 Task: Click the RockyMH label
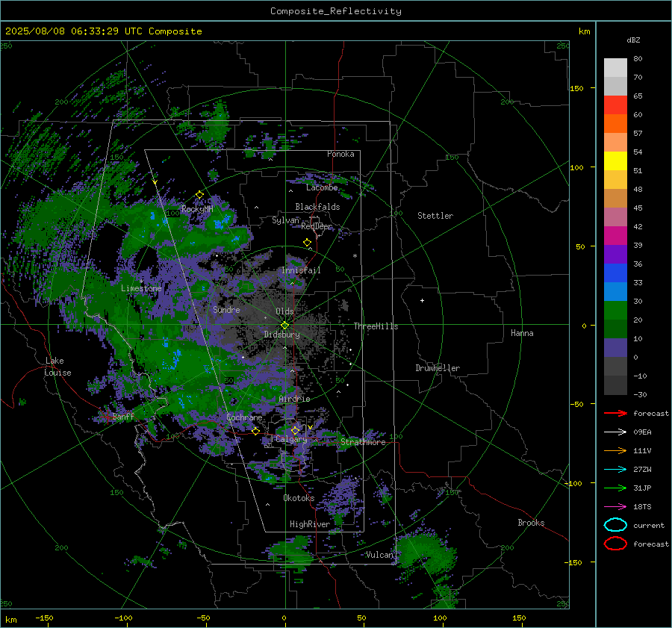[197, 209]
